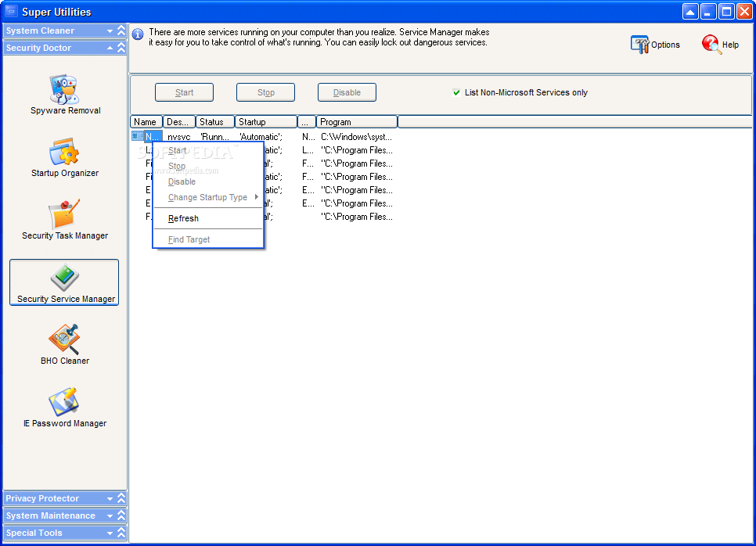Select the Security Service Manager icon
The image size is (756, 546).
point(64,277)
